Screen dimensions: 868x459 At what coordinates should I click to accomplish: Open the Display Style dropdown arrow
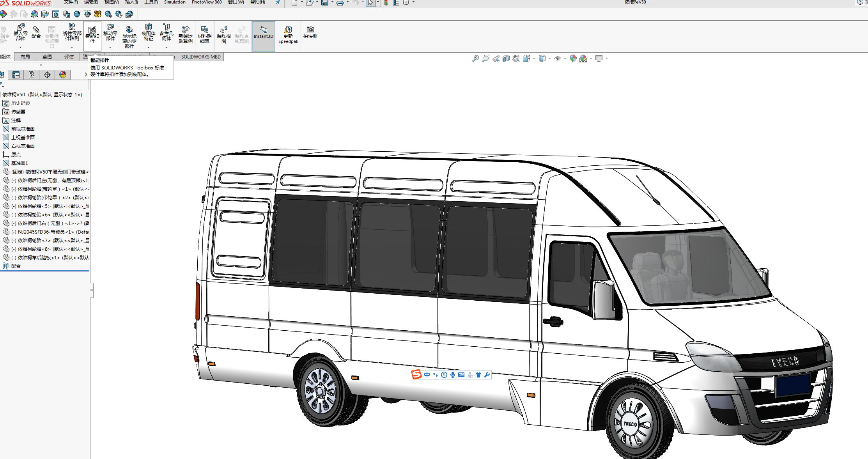coord(549,59)
